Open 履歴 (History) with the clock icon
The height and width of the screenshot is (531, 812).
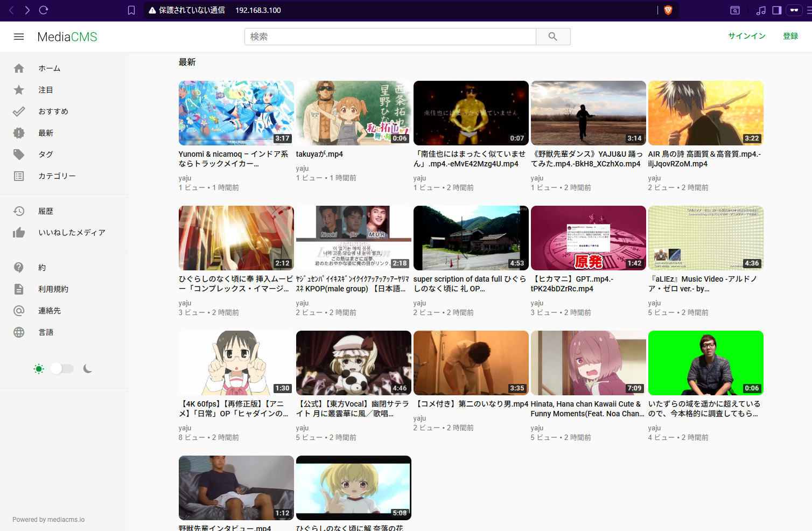19,211
